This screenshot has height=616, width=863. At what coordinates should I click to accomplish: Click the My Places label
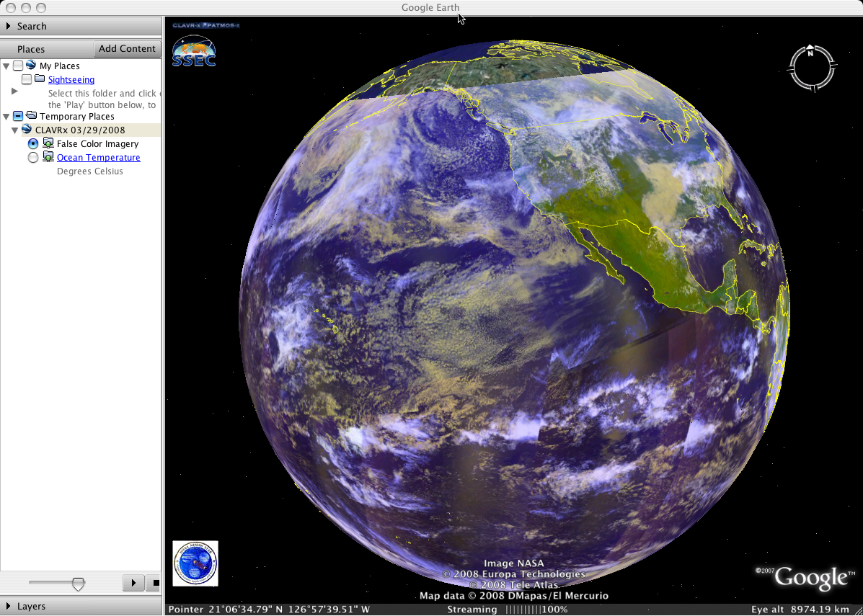pyautogui.click(x=59, y=66)
